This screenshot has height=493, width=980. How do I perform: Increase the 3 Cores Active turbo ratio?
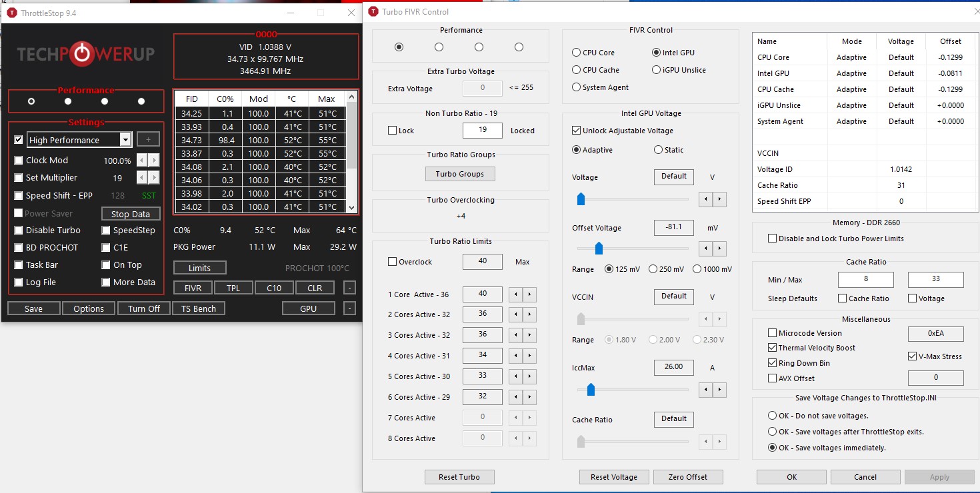(x=530, y=335)
